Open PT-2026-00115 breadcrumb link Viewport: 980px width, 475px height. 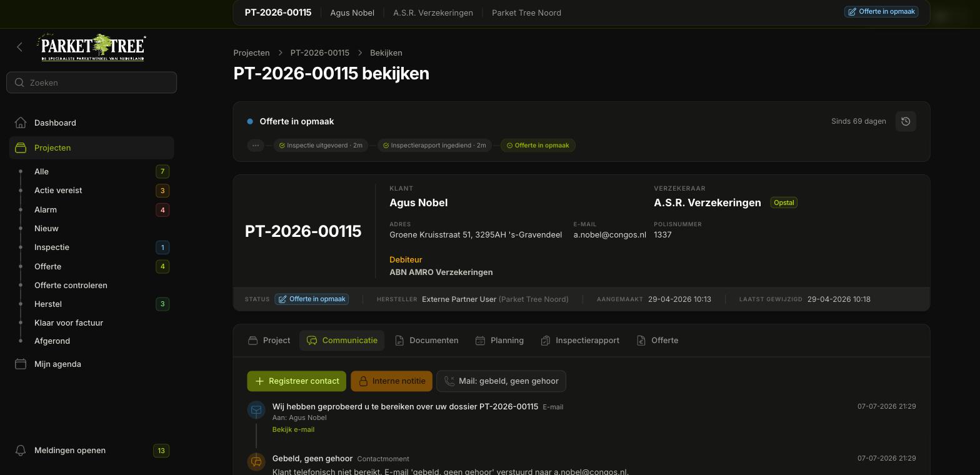click(320, 52)
